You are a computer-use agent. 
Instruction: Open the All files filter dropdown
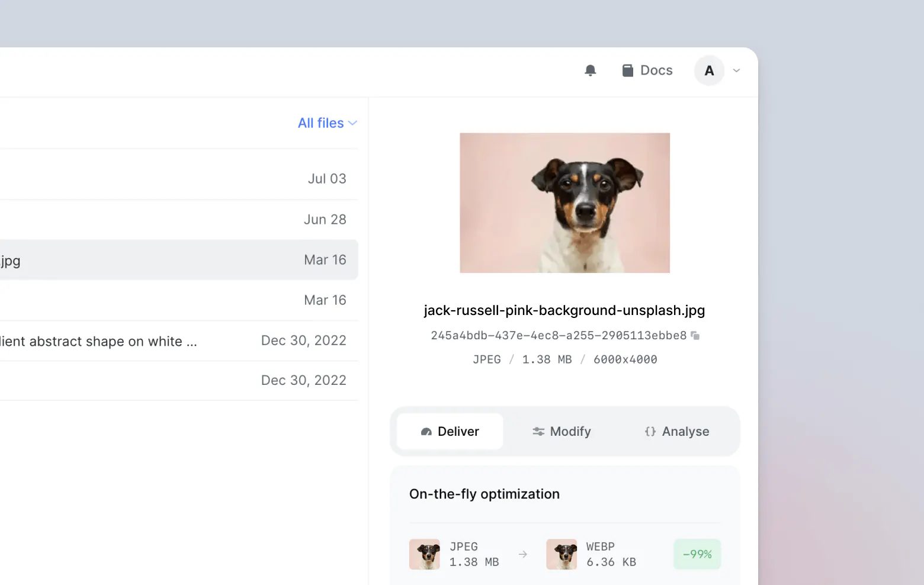(x=327, y=123)
